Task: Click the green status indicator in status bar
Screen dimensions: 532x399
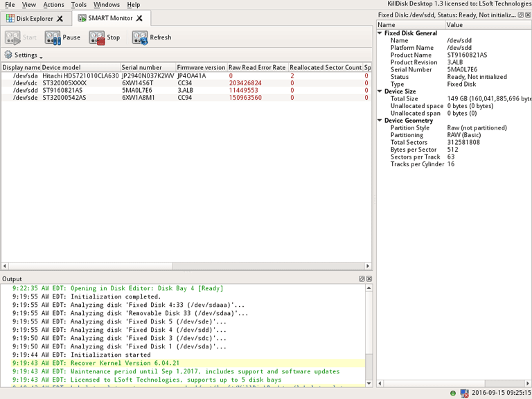Action: (x=453, y=393)
